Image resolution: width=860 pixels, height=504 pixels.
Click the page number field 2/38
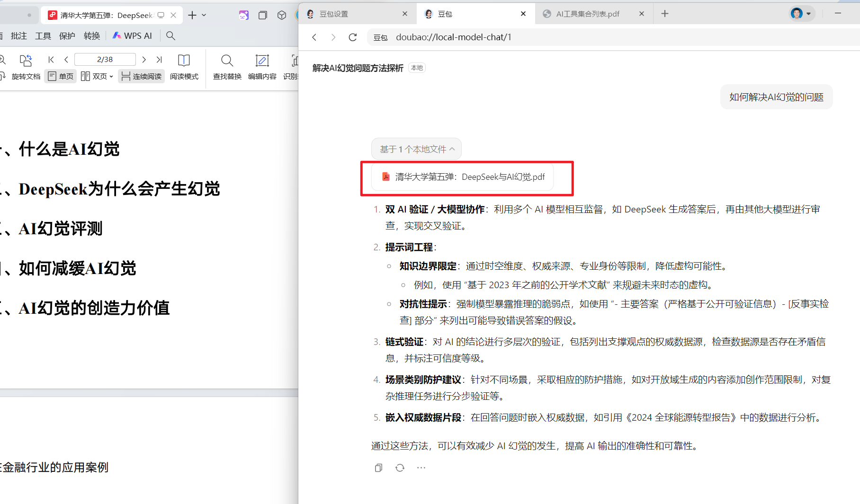point(105,60)
